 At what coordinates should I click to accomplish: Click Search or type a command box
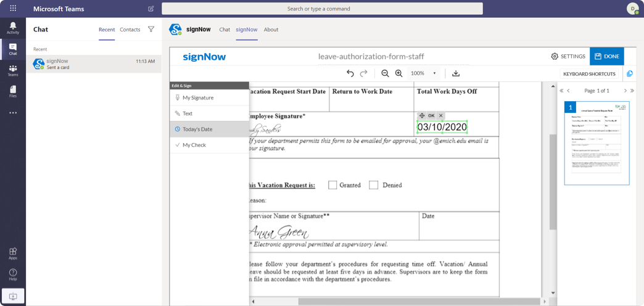pyautogui.click(x=322, y=9)
